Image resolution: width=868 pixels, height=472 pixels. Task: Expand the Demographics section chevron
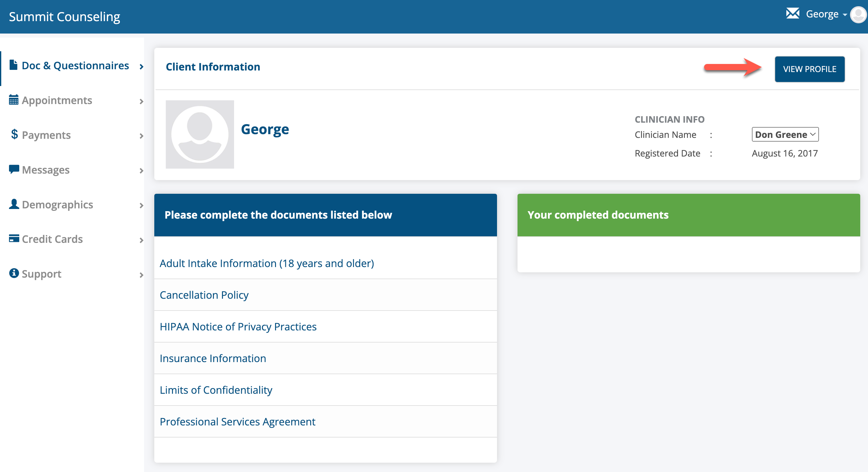point(142,205)
